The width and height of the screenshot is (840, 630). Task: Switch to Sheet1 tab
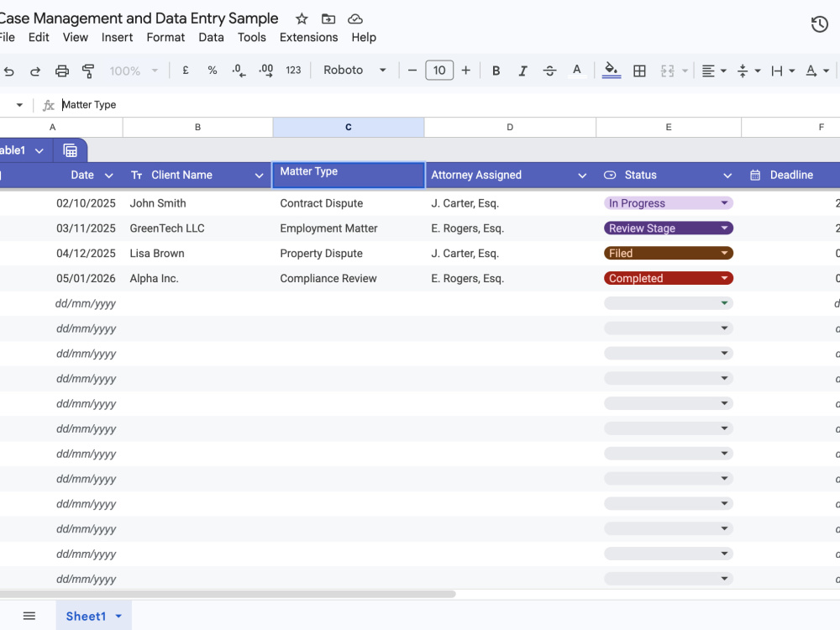(x=86, y=616)
